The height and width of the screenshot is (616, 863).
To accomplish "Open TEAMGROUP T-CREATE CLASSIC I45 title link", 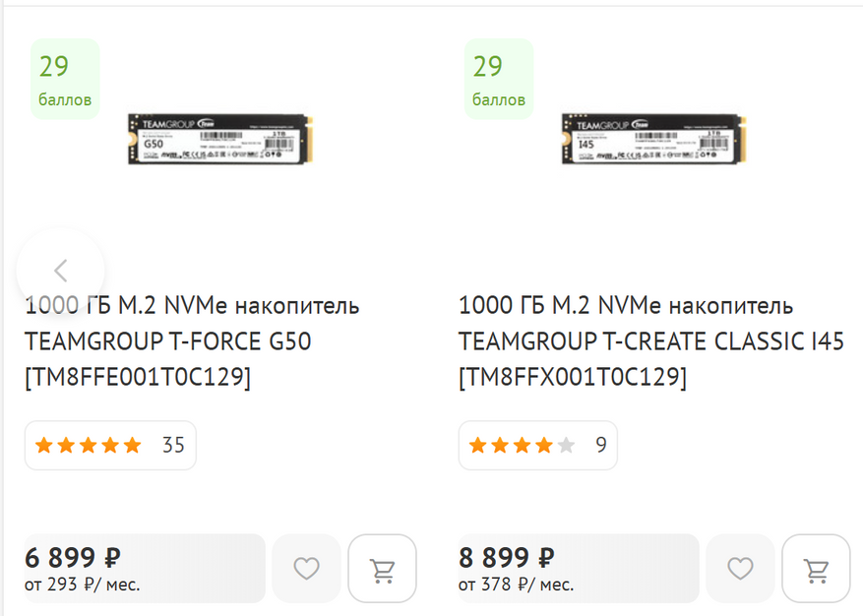I will point(650,340).
